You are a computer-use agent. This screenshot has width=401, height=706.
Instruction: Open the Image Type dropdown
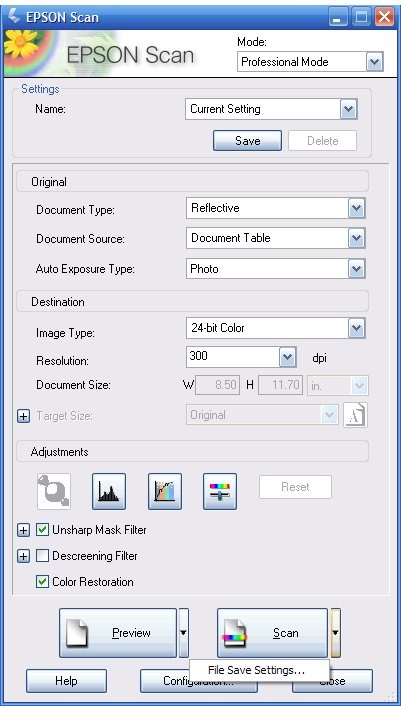tap(276, 328)
